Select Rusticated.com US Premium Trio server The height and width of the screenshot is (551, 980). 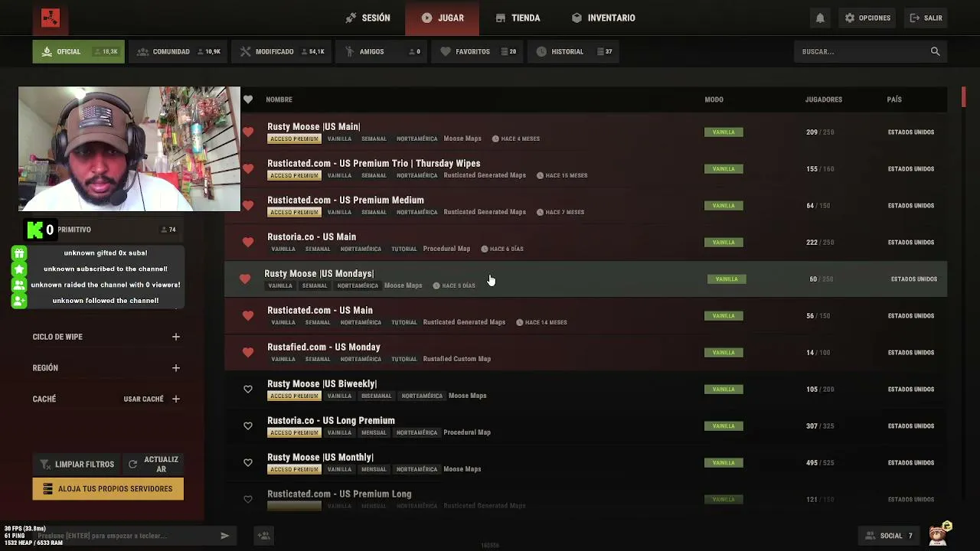pyautogui.click(x=586, y=169)
